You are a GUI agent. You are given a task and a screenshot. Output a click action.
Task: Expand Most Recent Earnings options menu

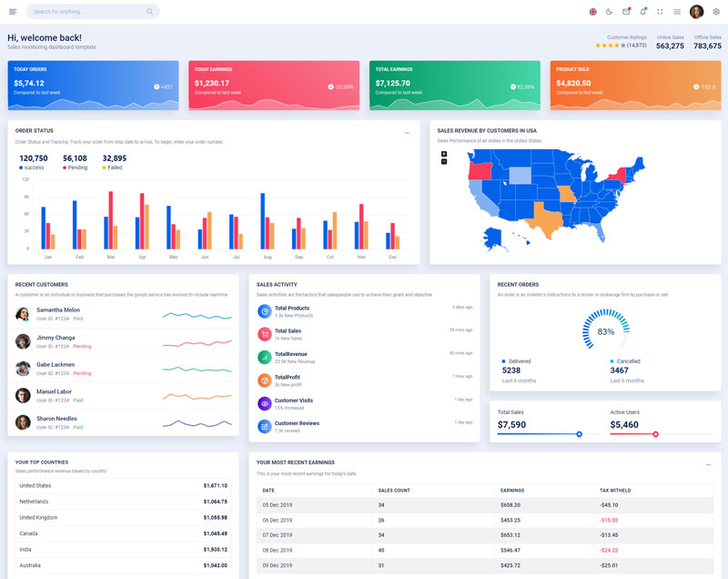708,464
